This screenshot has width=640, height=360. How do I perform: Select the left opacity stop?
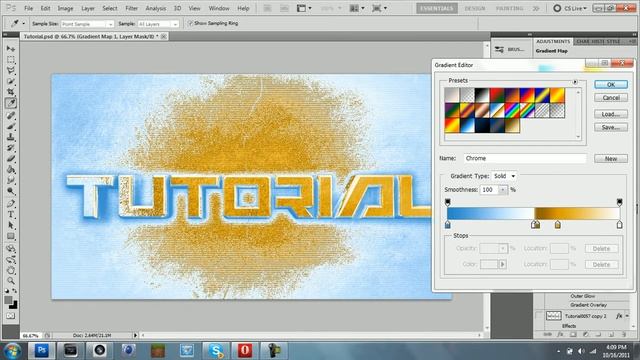coord(448,202)
